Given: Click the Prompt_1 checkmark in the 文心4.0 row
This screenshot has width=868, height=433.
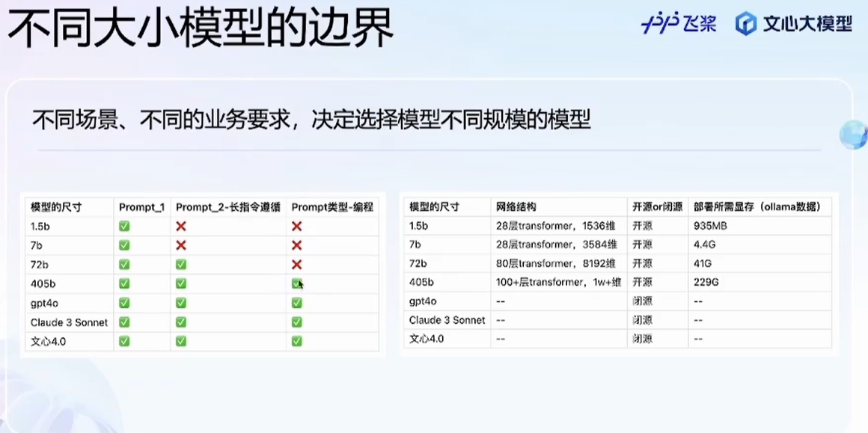Looking at the screenshot, I should 124,341.
